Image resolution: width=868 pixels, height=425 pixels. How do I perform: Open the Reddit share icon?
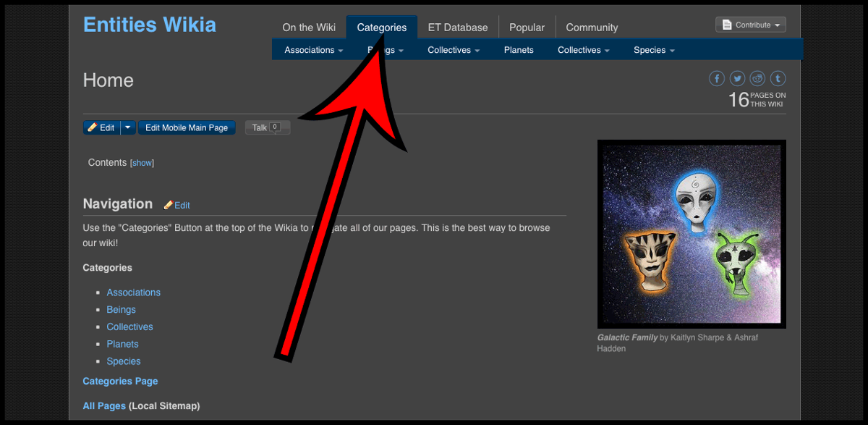(757, 78)
